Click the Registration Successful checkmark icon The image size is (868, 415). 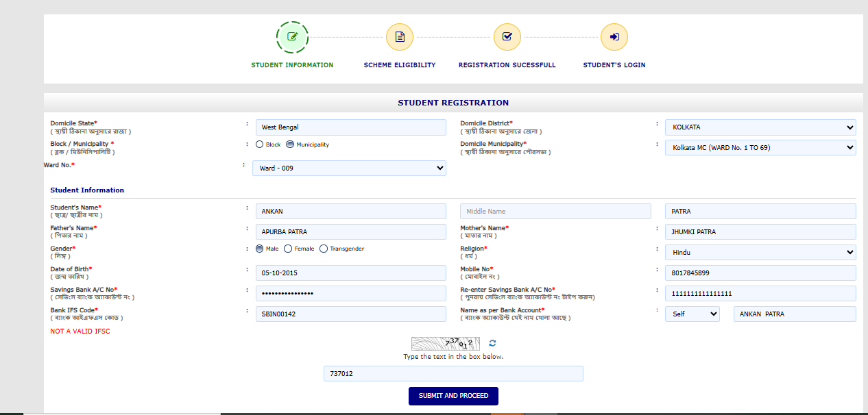pos(507,37)
